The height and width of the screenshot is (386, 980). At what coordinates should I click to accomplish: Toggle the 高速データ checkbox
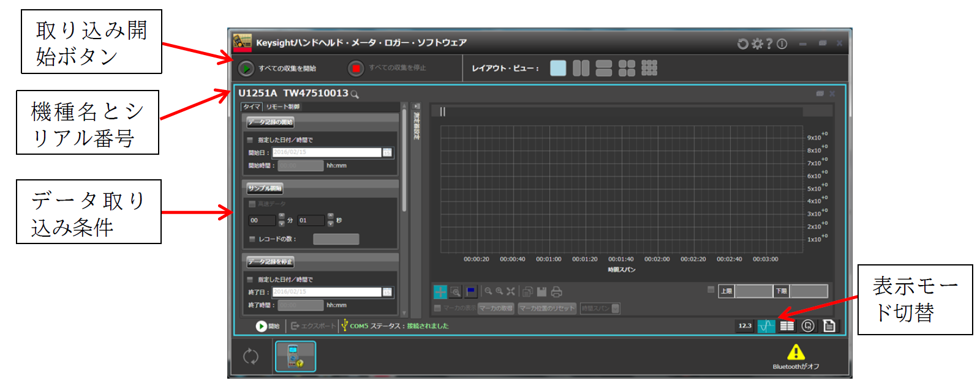click(252, 204)
